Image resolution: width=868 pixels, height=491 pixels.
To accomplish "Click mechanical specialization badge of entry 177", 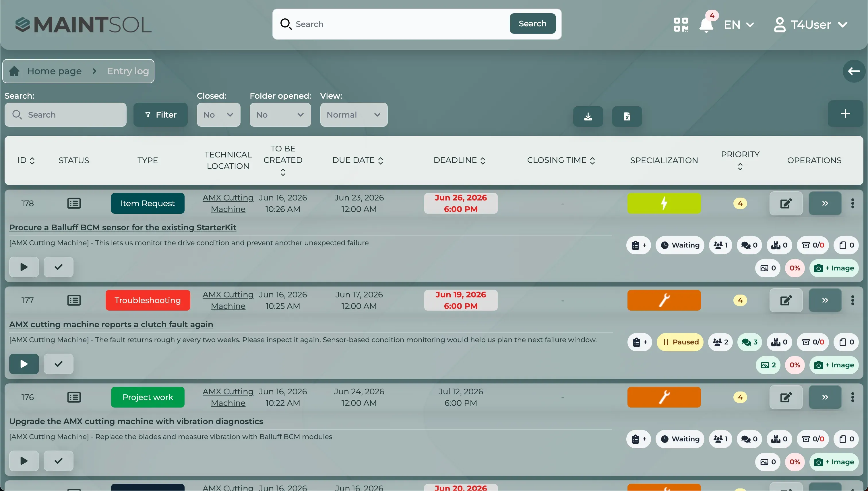I will [664, 301].
